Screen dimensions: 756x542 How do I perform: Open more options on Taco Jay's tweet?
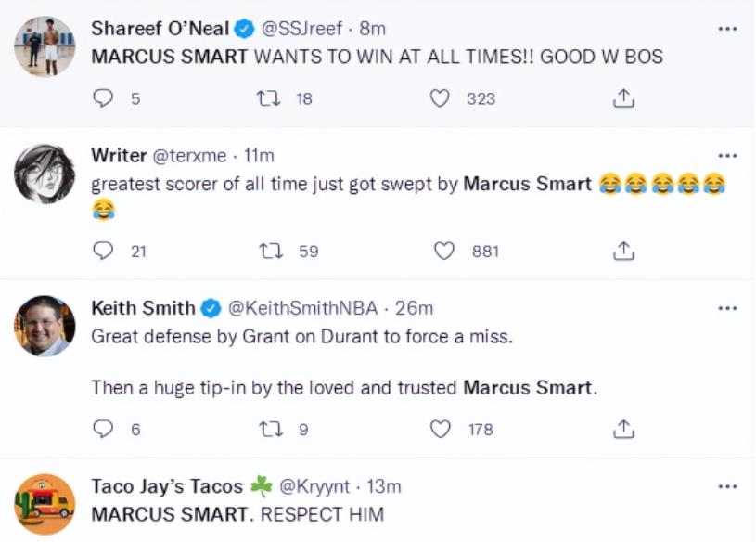727,485
